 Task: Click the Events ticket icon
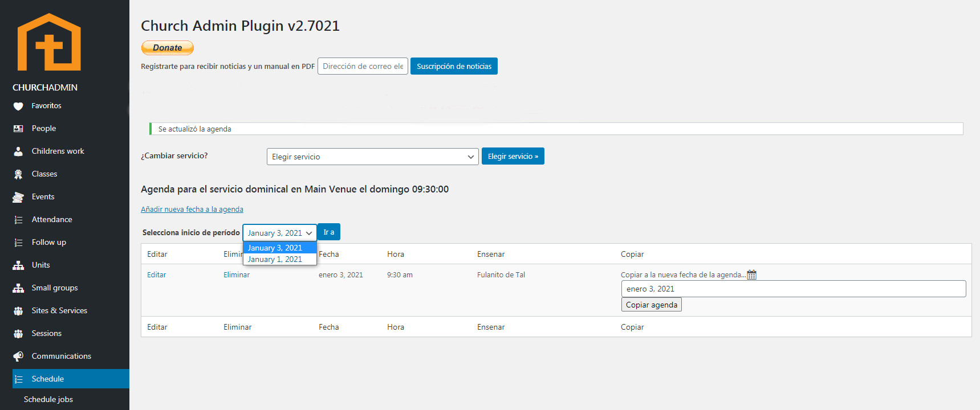coord(18,197)
